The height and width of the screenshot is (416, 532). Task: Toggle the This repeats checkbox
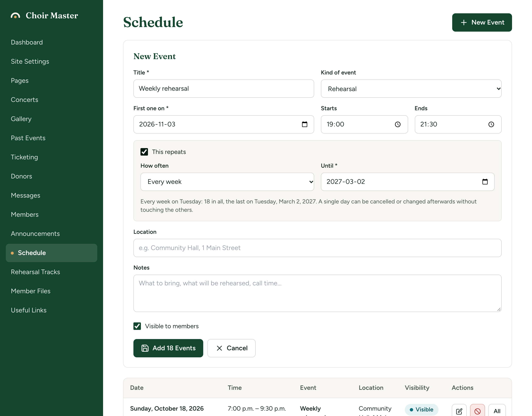(x=144, y=152)
